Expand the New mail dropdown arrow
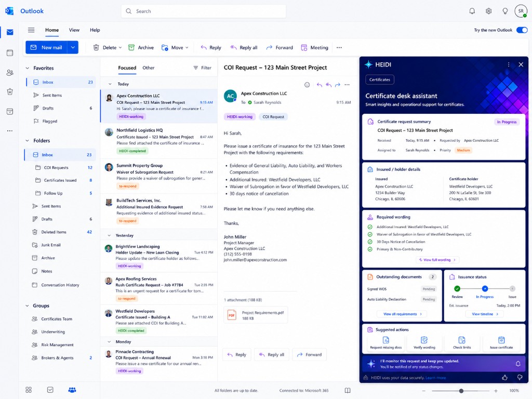This screenshot has width=532, height=399. (73, 47)
